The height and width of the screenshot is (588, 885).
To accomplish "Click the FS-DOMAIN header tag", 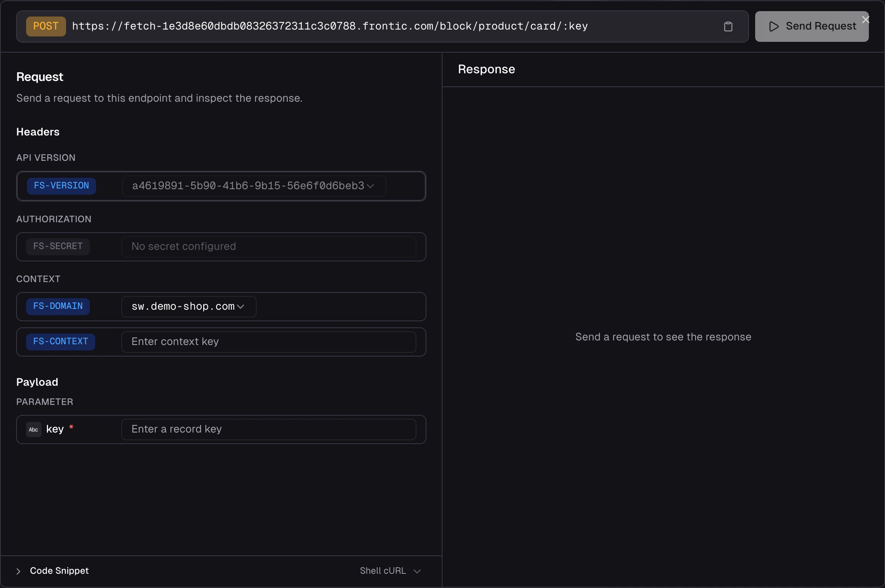I will point(58,306).
